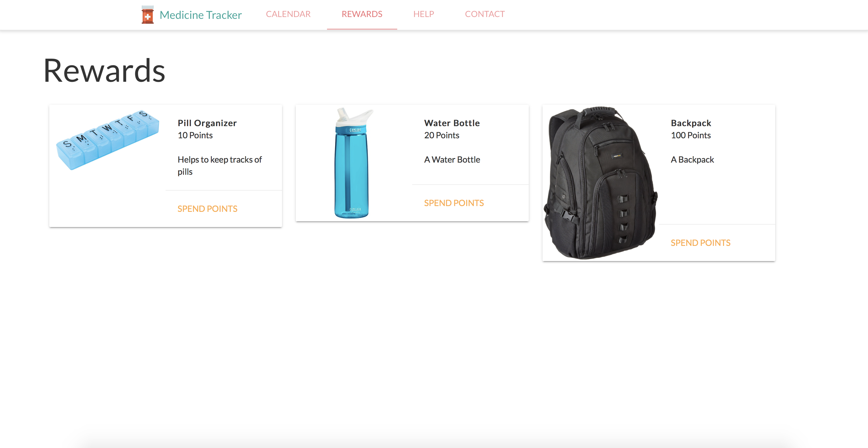Click the Backpack title
868x448 pixels.
[x=691, y=123]
